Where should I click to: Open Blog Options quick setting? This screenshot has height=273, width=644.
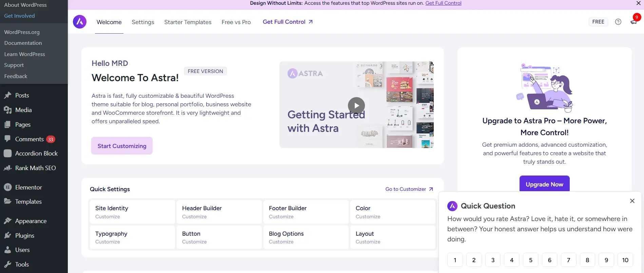(x=306, y=237)
